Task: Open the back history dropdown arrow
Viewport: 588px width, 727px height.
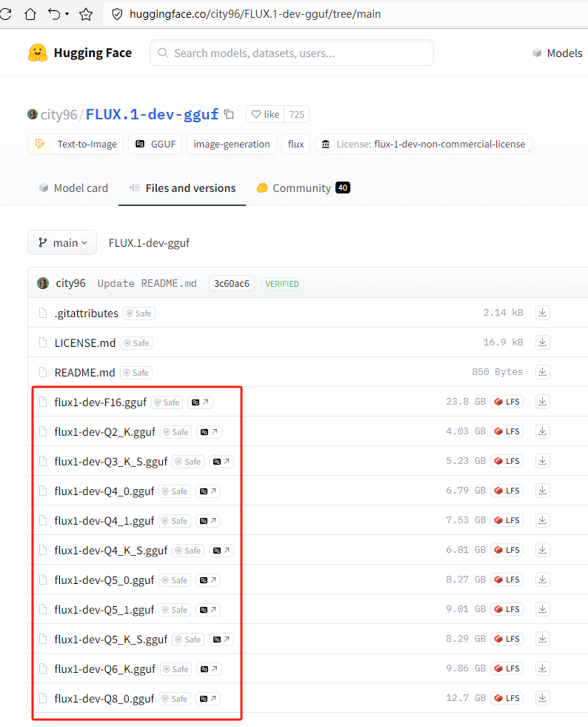Action: click(x=67, y=14)
